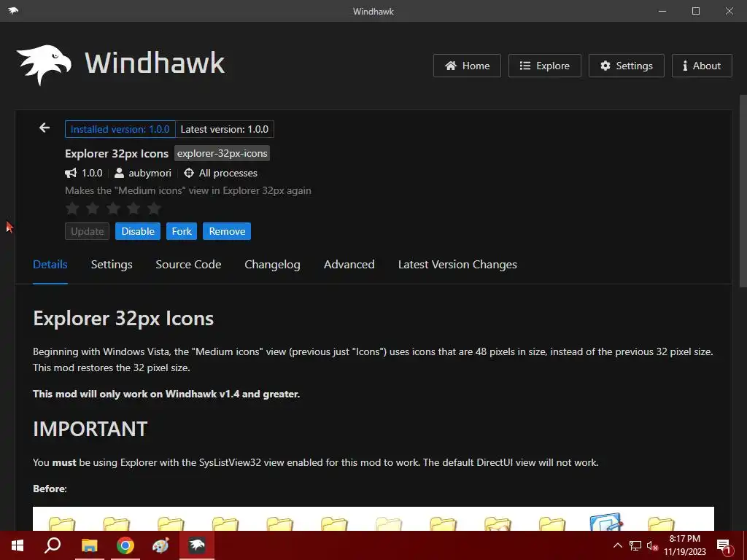The height and width of the screenshot is (560, 747).
Task: Remove the mod
Action: 227,231
